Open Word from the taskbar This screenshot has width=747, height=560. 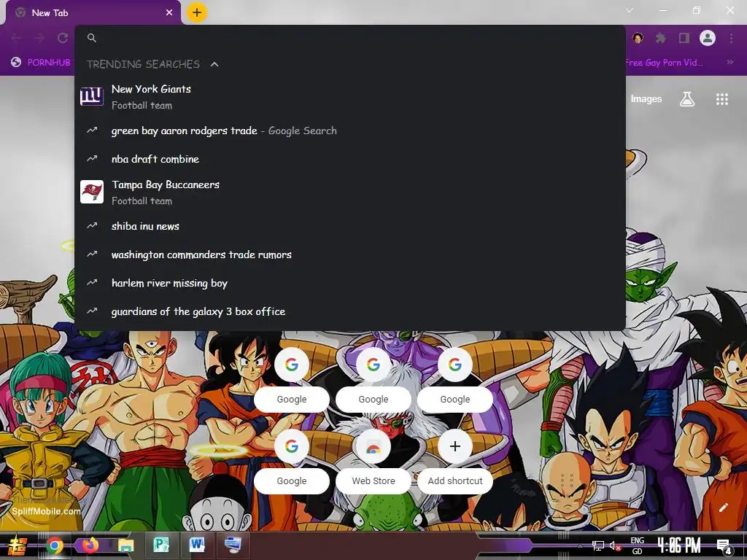197,545
